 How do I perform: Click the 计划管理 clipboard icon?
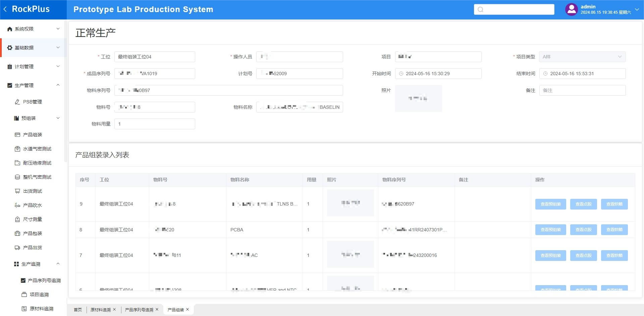10,66
